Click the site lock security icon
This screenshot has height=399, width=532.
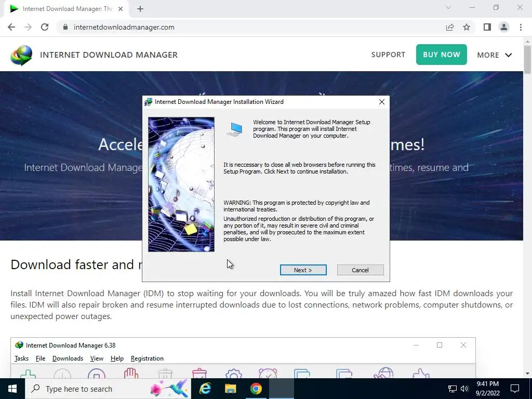(65, 27)
